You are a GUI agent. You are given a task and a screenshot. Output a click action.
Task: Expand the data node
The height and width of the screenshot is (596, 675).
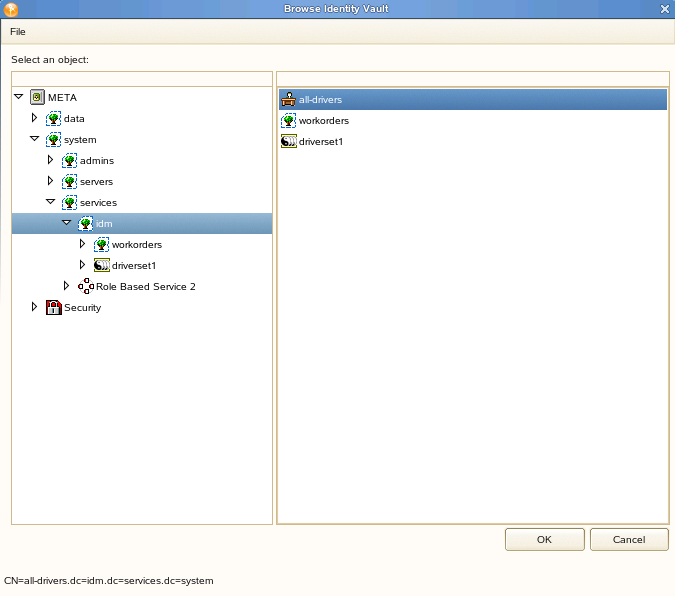[x=34, y=118]
